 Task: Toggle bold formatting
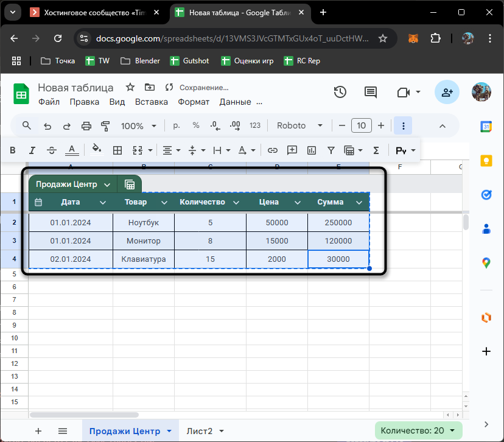(13, 150)
